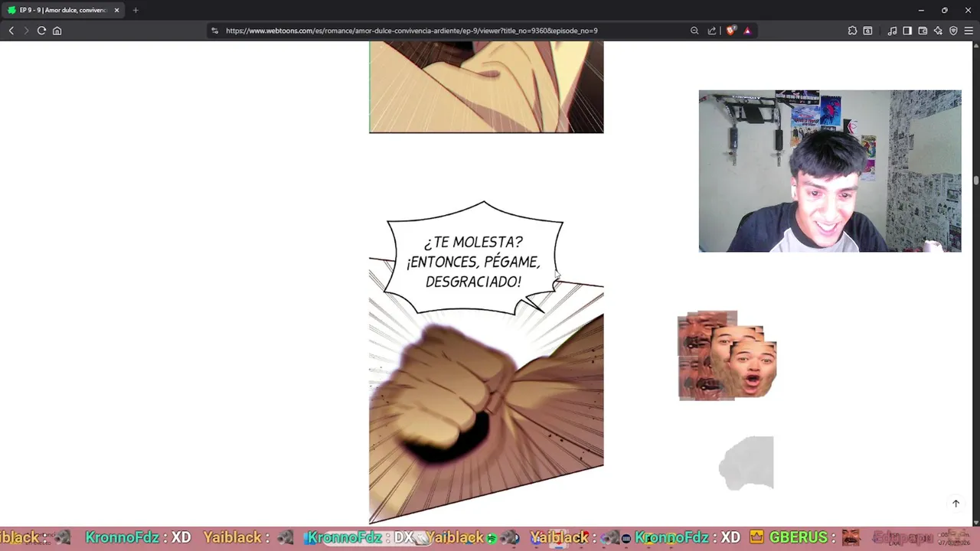Close the EP 9 Amor dulce tab
Image resolution: width=980 pixels, height=551 pixels.
click(x=116, y=10)
